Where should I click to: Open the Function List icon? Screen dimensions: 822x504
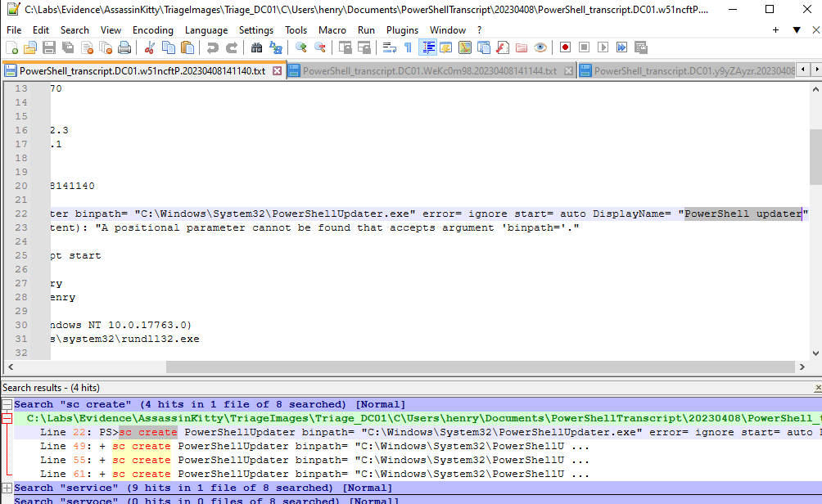(x=503, y=48)
